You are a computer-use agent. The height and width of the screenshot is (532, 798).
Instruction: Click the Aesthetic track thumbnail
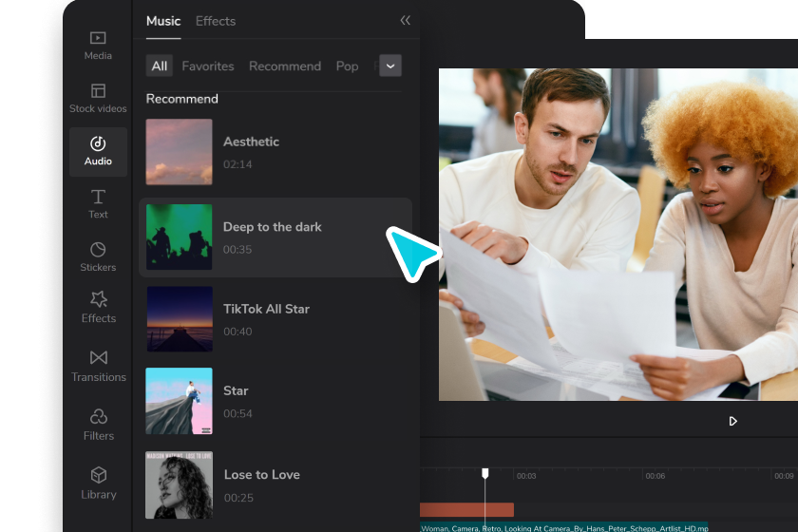point(180,152)
